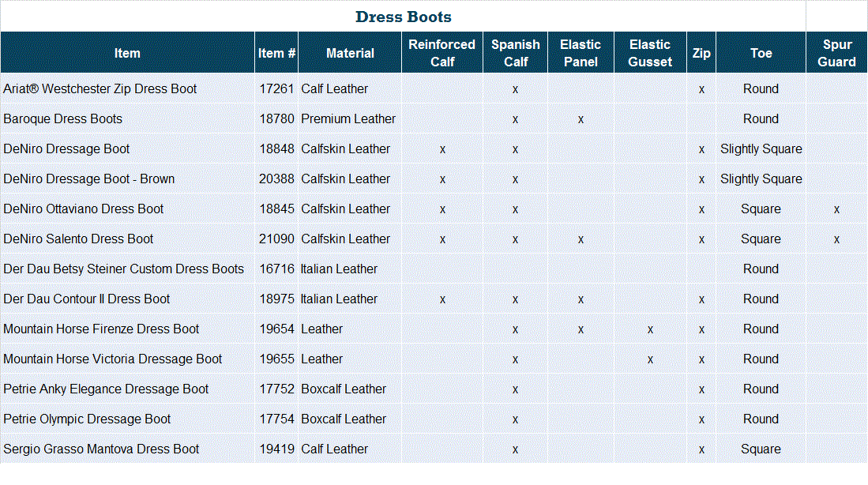This screenshot has width=868, height=485.
Task: Click item number 18780
Action: coord(276,119)
